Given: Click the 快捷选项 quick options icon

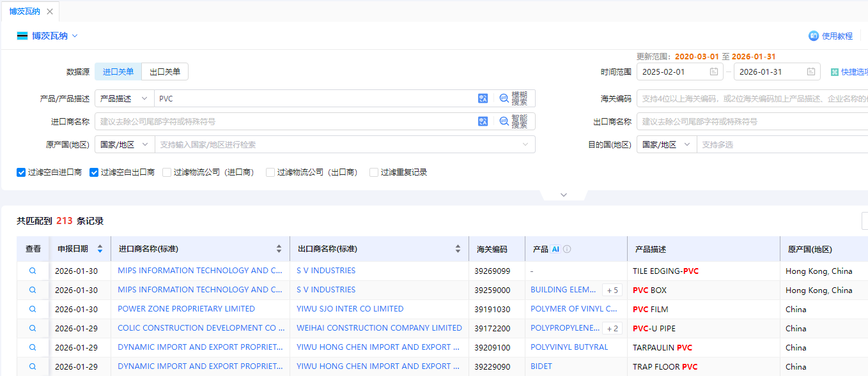Looking at the screenshot, I should 834,72.
